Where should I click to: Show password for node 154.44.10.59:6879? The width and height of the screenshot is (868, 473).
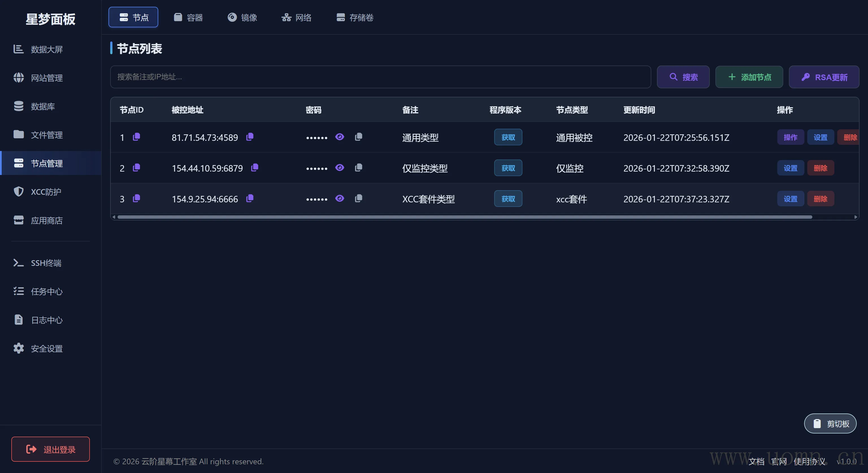coord(340,168)
